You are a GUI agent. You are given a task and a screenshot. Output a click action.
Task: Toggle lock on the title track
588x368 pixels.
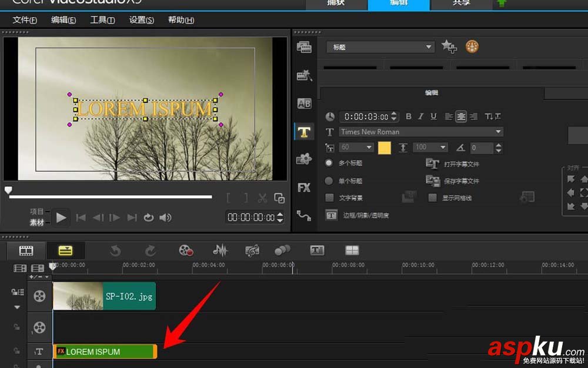point(16,351)
